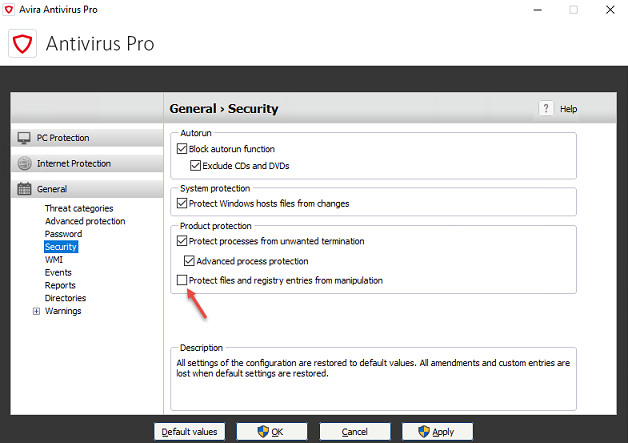Screen dimensions: 628x443
Task: Collapse the General section header
Action: pos(87,189)
